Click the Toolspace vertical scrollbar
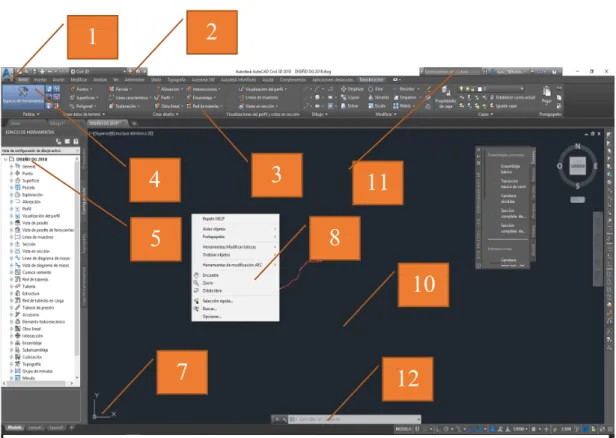 coord(77,268)
